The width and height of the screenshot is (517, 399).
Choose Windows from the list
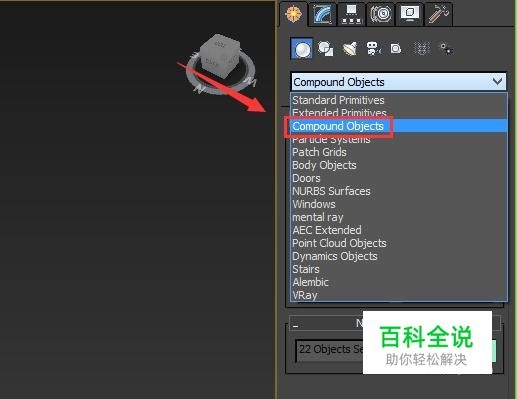coord(399,204)
